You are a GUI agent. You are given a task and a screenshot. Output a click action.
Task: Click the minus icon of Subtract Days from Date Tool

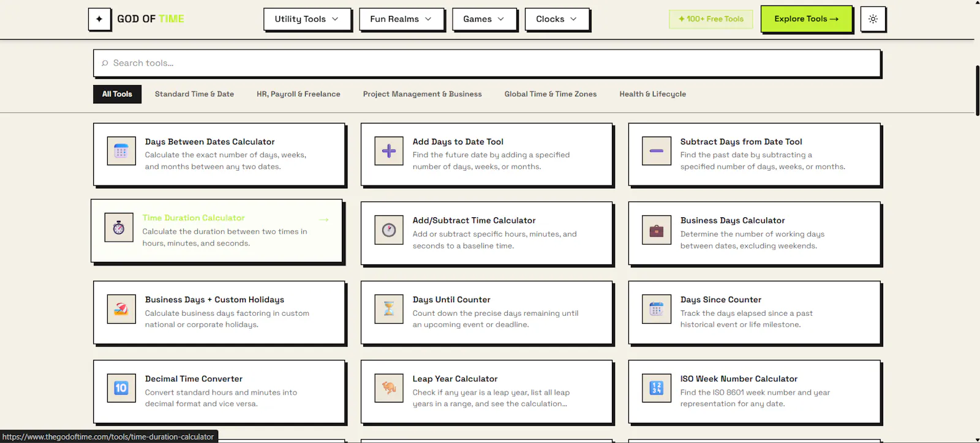(x=657, y=151)
